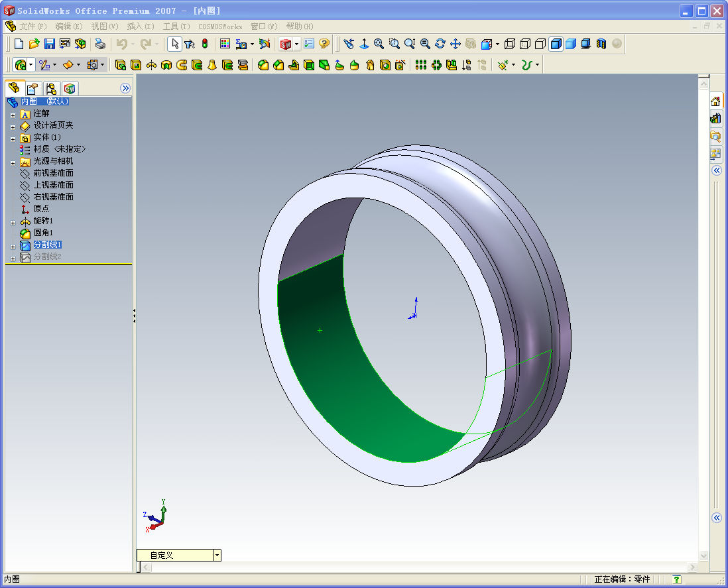
Task: Open the 自定义 dropdown arrow
Action: pyautogui.click(x=217, y=555)
